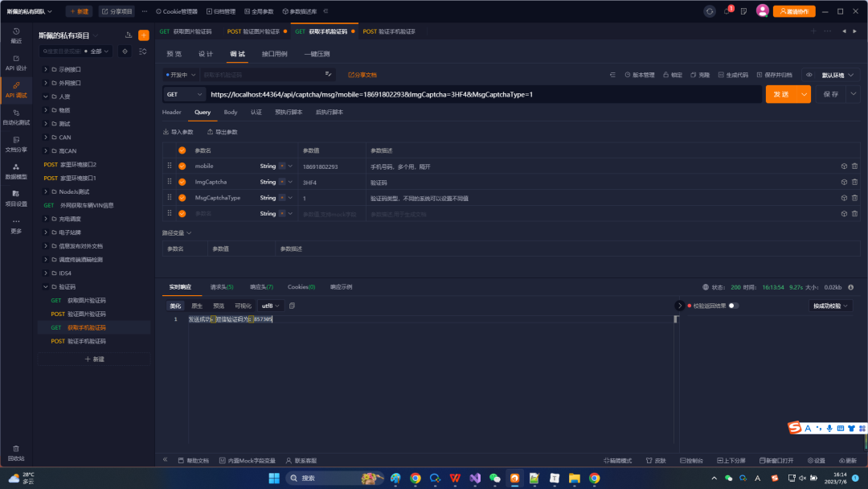This screenshot has height=489, width=868.
Task: Click the cube icon on ImgCaptcha row
Action: (844, 182)
